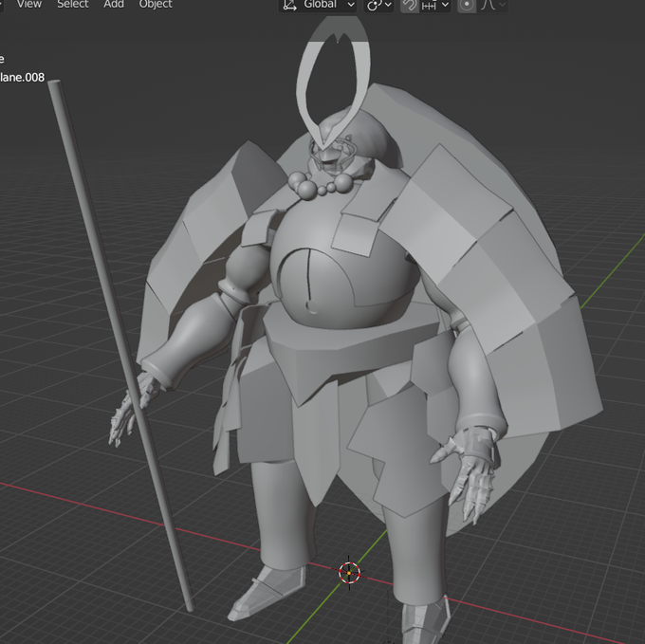Expand the proportional falloff dropdown arrow
The width and height of the screenshot is (645, 644).
point(503,5)
